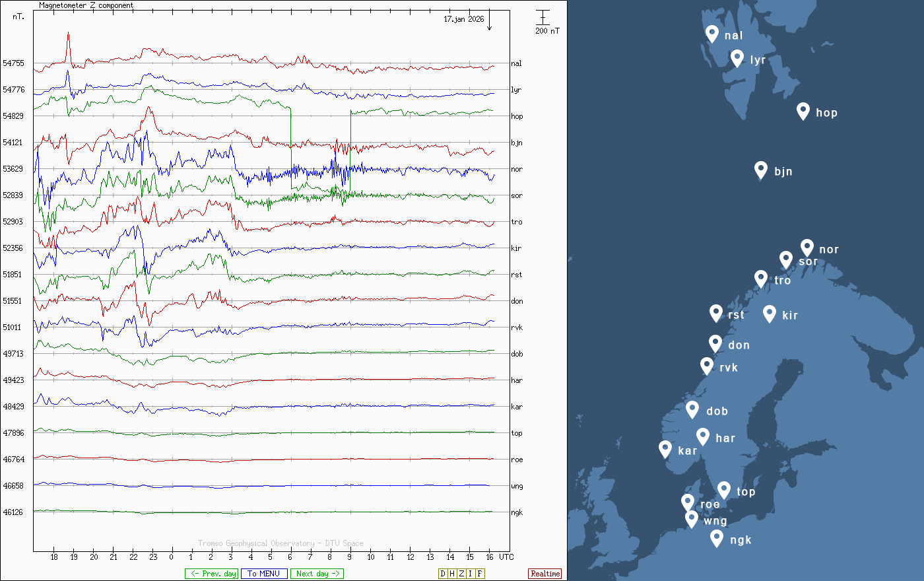Select the kir station map marker
This screenshot has height=581, width=924.
coord(769,314)
